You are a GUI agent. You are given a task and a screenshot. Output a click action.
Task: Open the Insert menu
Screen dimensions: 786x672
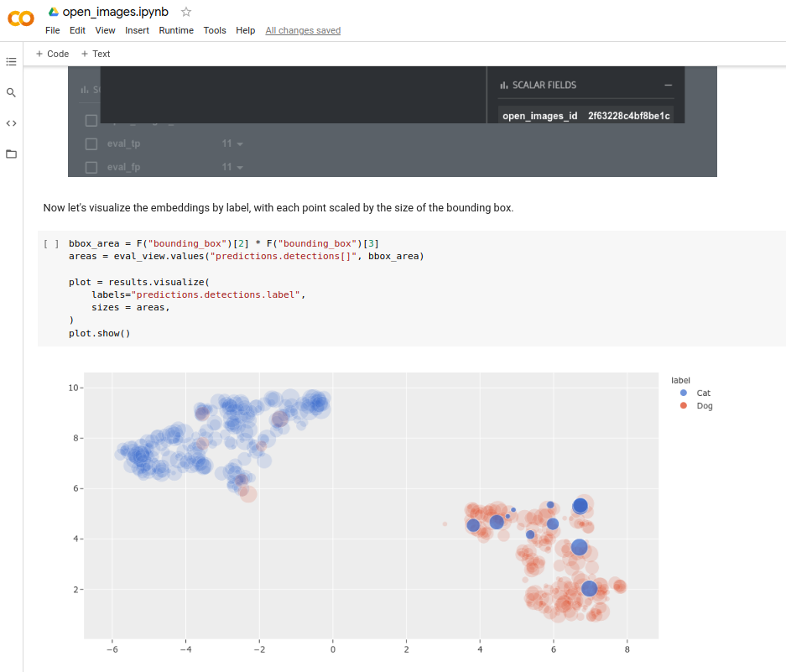coord(137,30)
